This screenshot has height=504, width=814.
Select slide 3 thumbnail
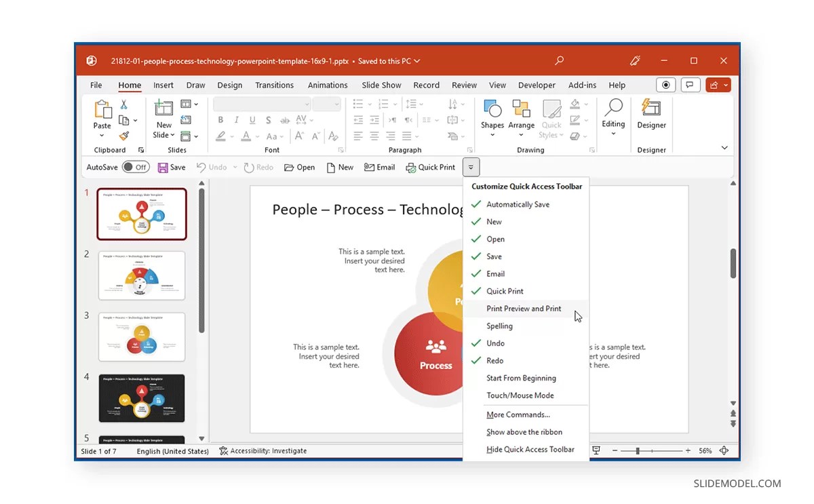[142, 336]
